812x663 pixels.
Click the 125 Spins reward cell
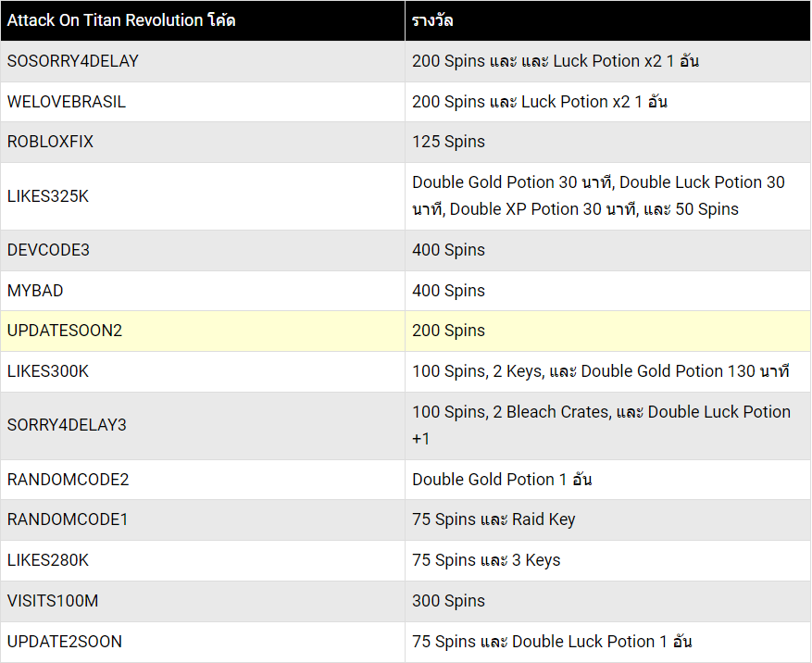coord(608,142)
